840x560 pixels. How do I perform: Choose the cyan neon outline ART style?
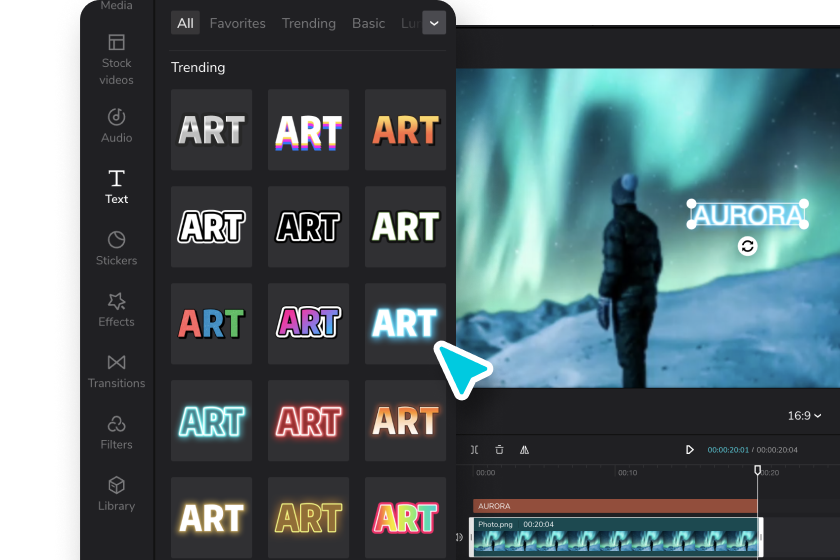tap(212, 421)
